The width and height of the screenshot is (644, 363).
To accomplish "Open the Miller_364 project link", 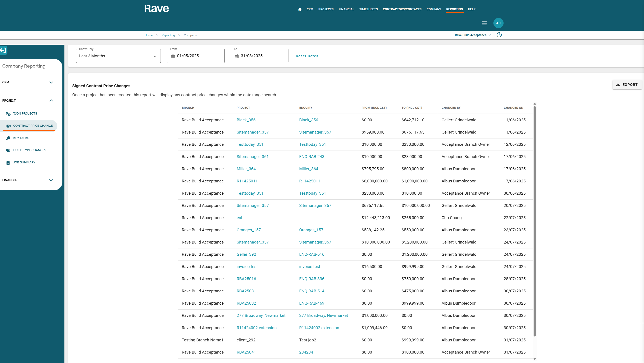I will pos(246,169).
